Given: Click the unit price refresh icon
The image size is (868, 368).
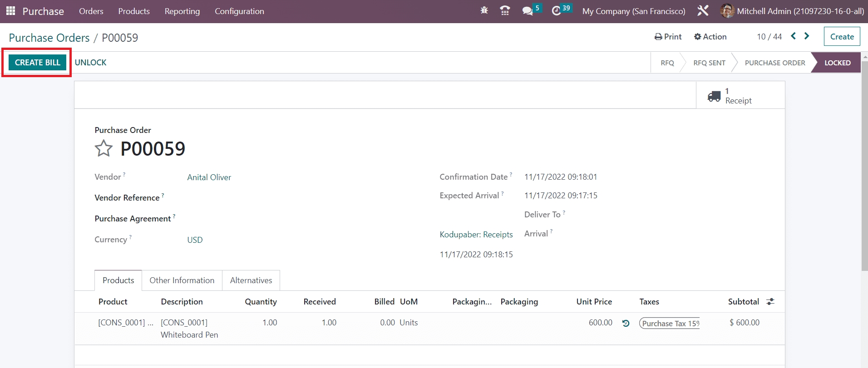Looking at the screenshot, I should pyautogui.click(x=626, y=323).
